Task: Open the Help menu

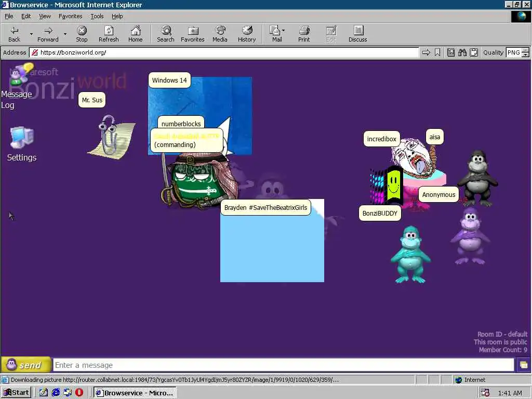Action: (117, 16)
